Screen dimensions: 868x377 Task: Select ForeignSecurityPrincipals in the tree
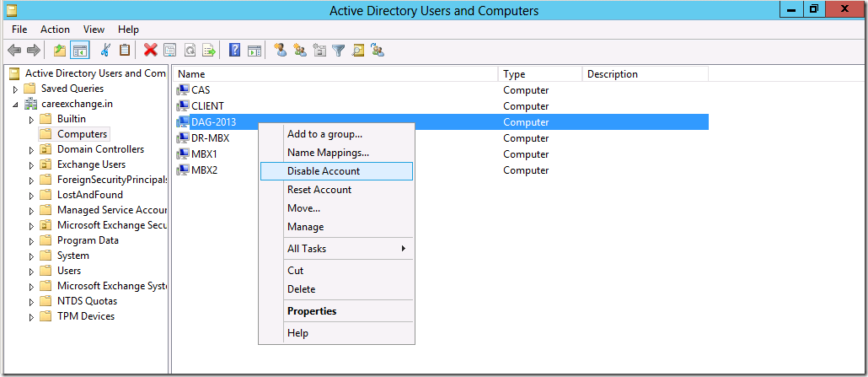pos(112,180)
